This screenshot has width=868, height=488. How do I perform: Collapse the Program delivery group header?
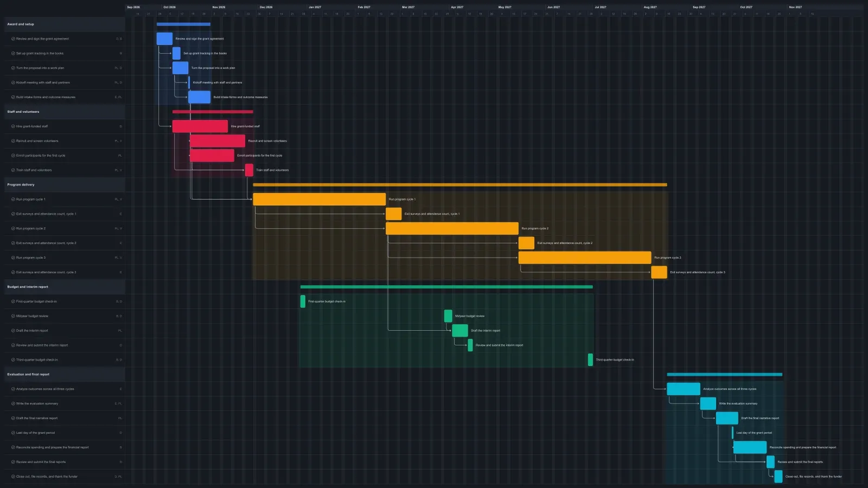(65, 185)
